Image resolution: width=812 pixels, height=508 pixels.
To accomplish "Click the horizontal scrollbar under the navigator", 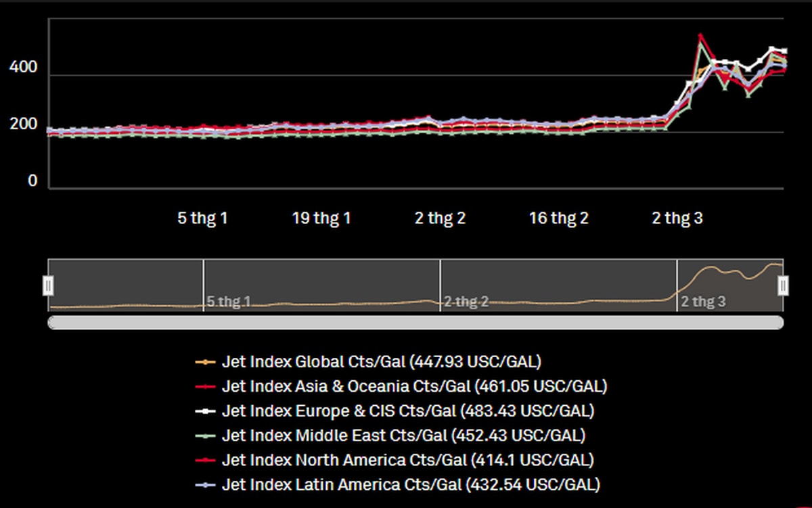I will coord(415,323).
